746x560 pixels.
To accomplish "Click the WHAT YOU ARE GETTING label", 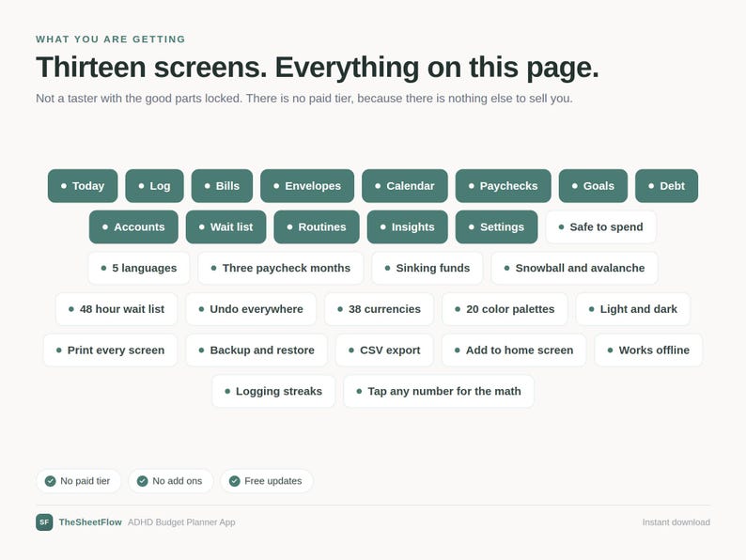I will (110, 39).
